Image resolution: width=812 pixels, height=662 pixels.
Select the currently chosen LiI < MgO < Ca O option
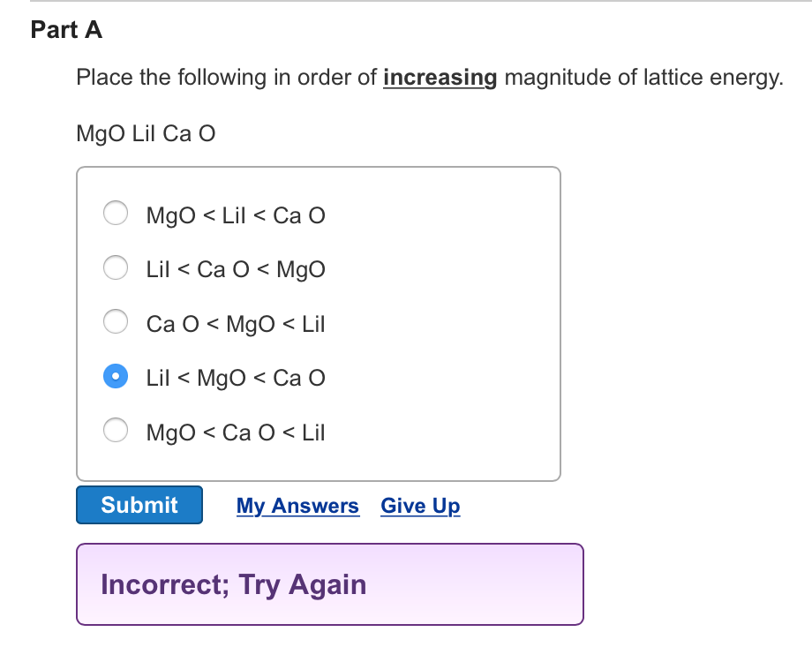click(x=116, y=376)
